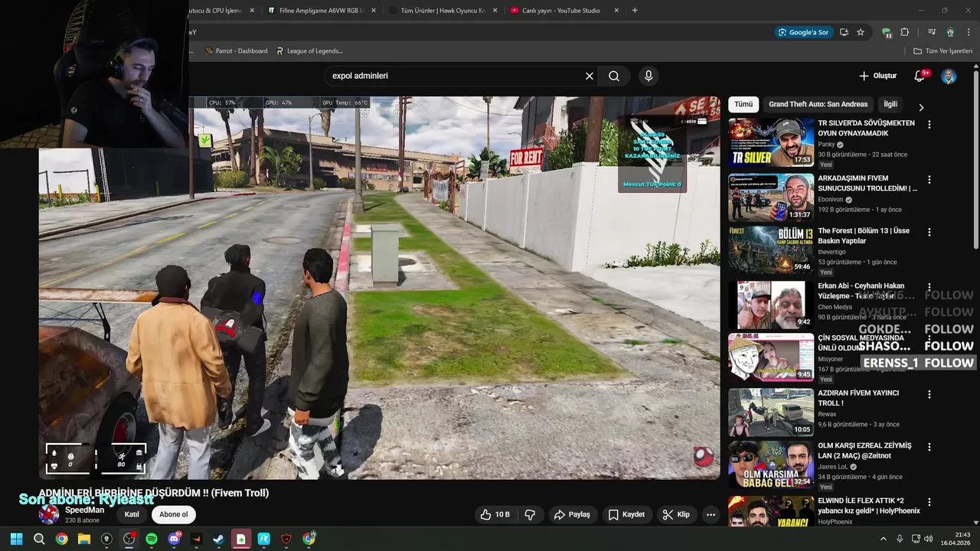Click the Klip clip button

(676, 514)
